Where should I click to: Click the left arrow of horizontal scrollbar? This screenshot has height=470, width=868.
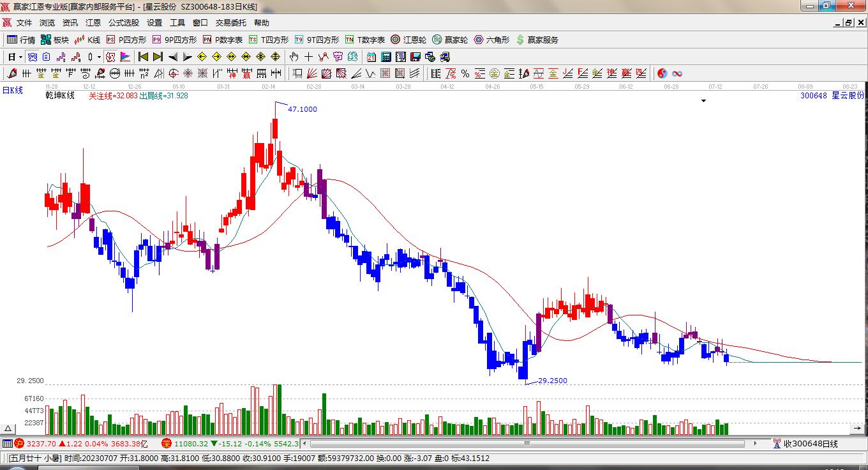[x=304, y=443]
